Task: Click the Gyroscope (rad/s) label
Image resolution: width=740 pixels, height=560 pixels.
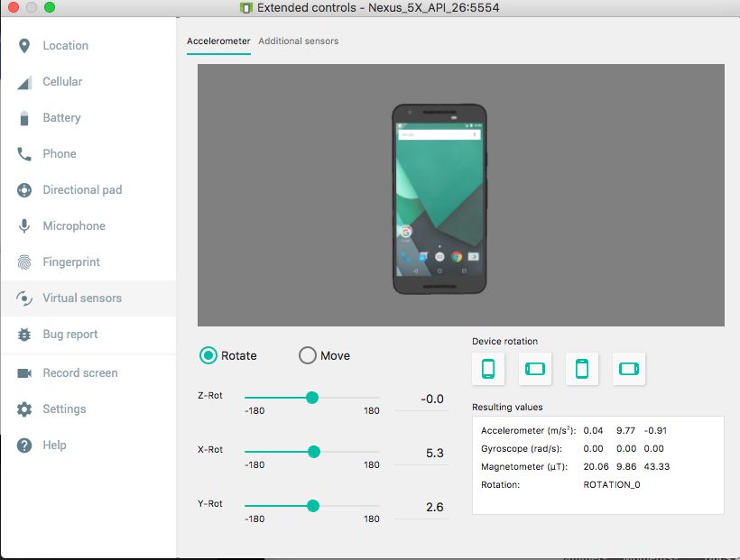Action: coord(522,449)
